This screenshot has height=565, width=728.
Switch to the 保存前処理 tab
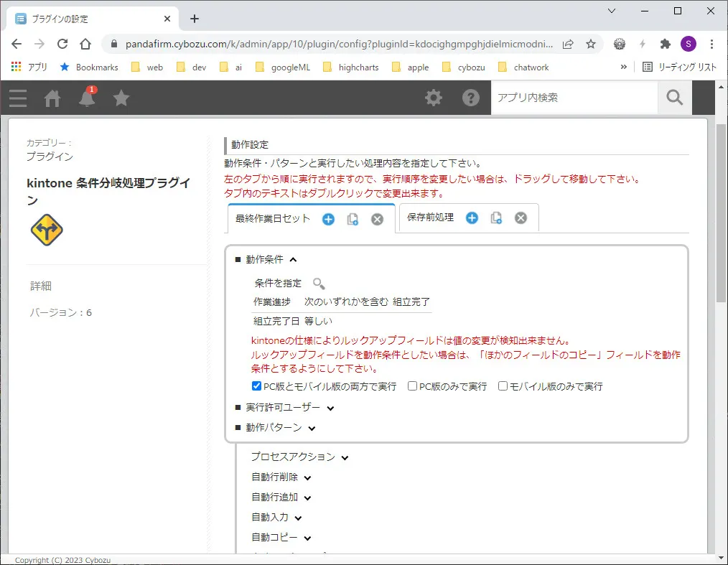point(429,218)
